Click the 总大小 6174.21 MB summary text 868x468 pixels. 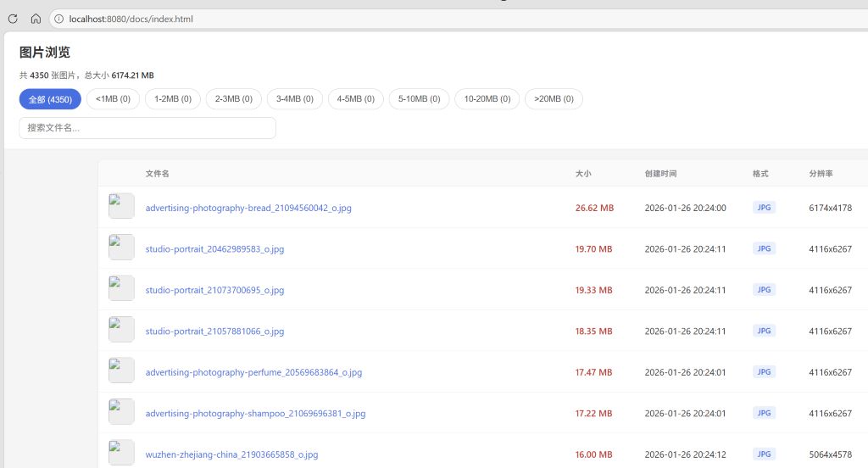(x=119, y=75)
